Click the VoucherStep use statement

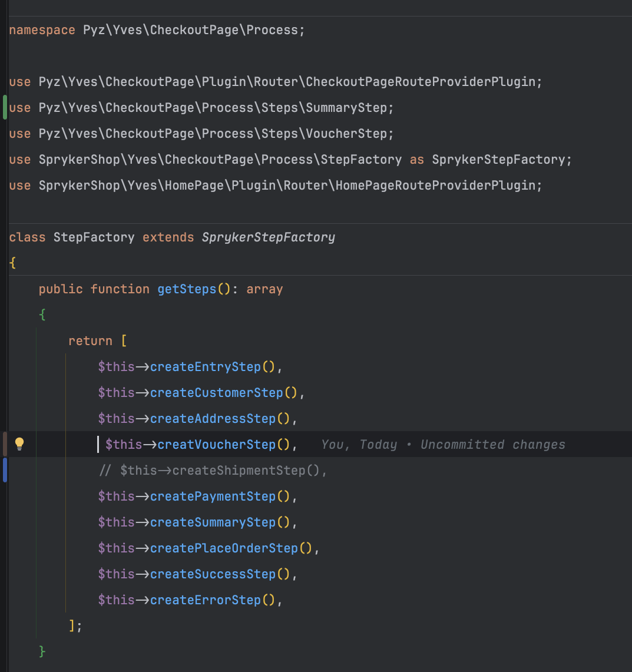tap(200, 133)
